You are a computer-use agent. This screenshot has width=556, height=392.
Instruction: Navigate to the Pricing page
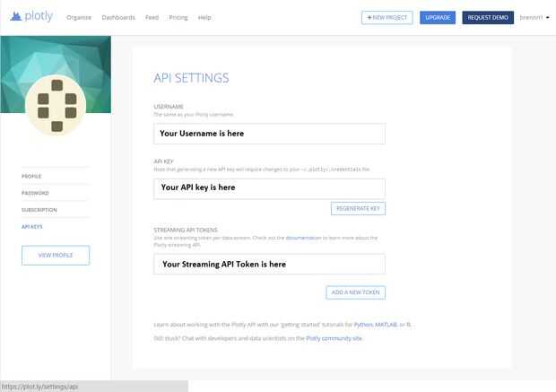click(x=178, y=17)
